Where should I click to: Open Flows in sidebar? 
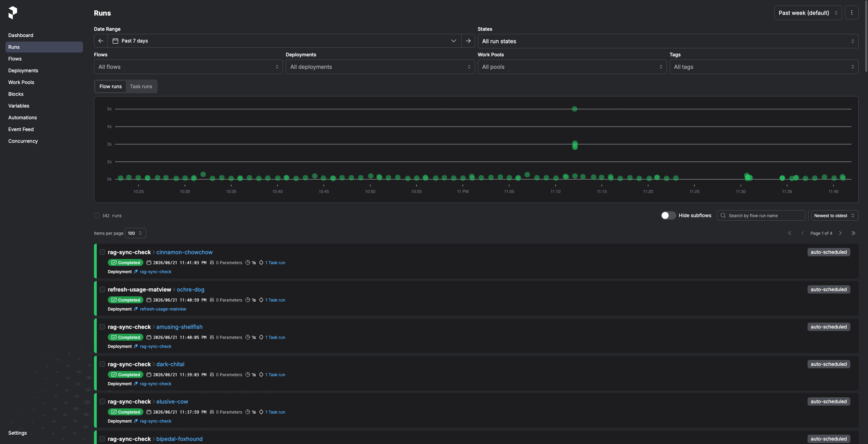click(44, 59)
